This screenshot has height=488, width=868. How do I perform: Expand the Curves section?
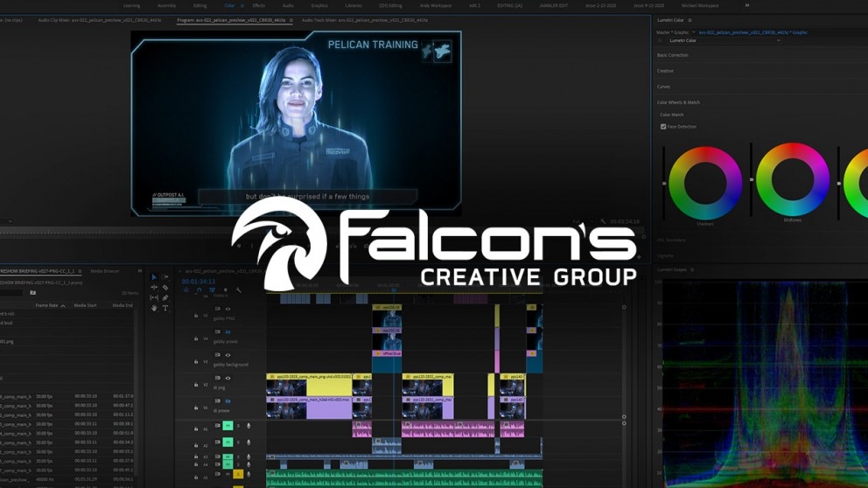point(664,87)
